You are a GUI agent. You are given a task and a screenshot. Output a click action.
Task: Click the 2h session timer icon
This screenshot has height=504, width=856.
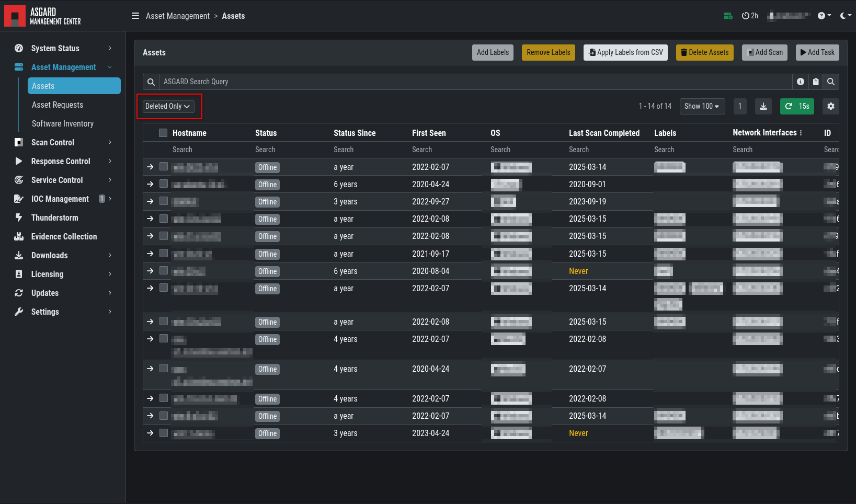(750, 16)
